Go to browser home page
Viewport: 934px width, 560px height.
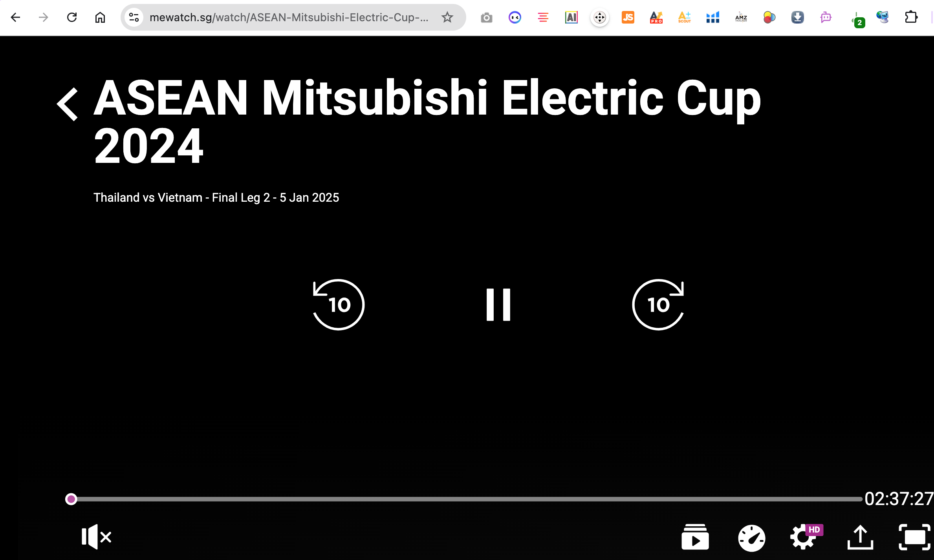(100, 17)
